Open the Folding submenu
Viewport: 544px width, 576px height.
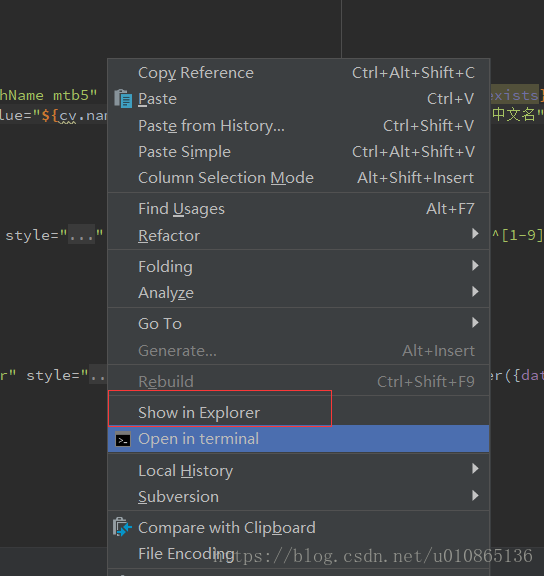pyautogui.click(x=298, y=266)
